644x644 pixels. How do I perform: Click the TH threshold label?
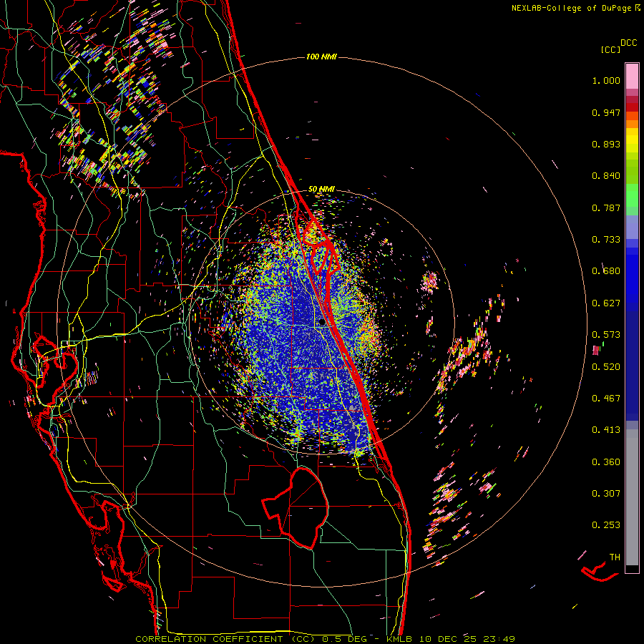coord(615,557)
